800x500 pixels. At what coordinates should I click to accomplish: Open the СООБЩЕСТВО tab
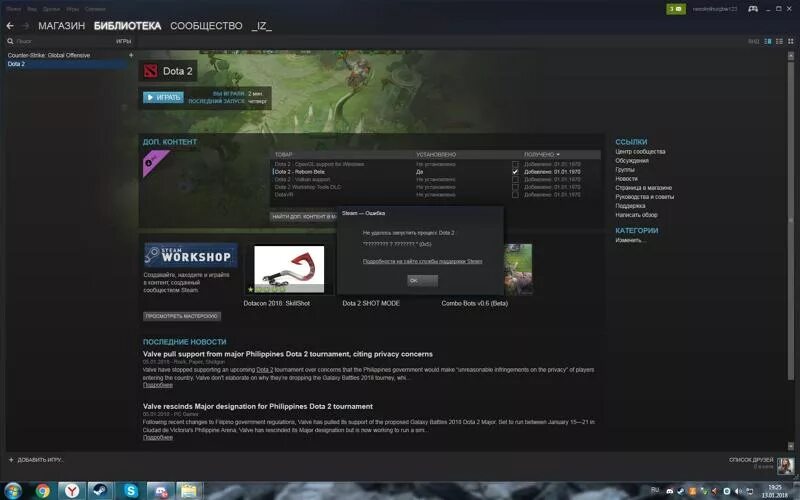click(206, 26)
